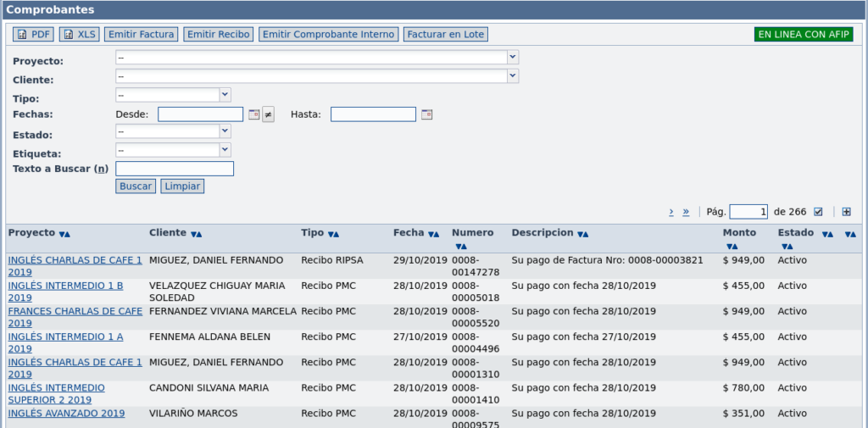The width and height of the screenshot is (868, 428).
Task: Click the Facturar en Lote button
Action: point(446,35)
